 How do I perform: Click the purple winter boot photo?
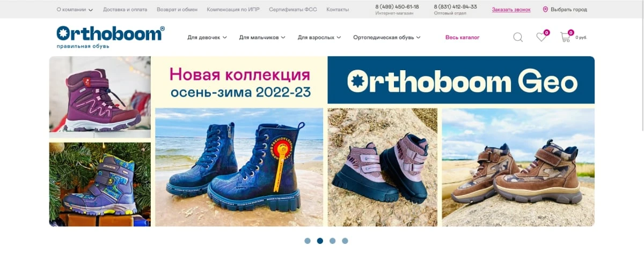[100, 97]
